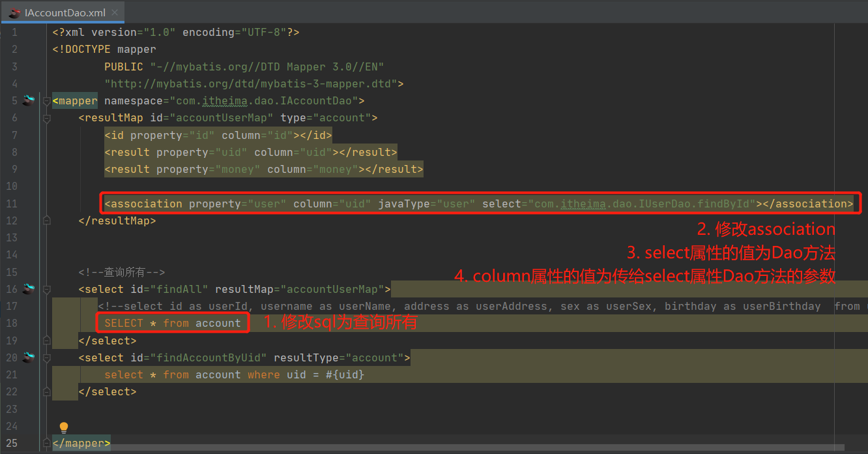Click the result property money line
This screenshot has height=454, width=868.
(x=264, y=169)
